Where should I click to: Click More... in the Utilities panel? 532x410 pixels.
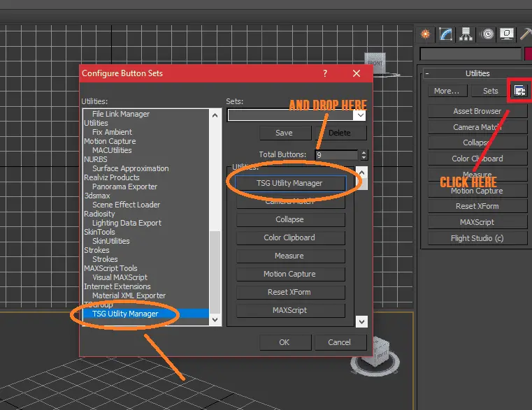[x=447, y=91]
